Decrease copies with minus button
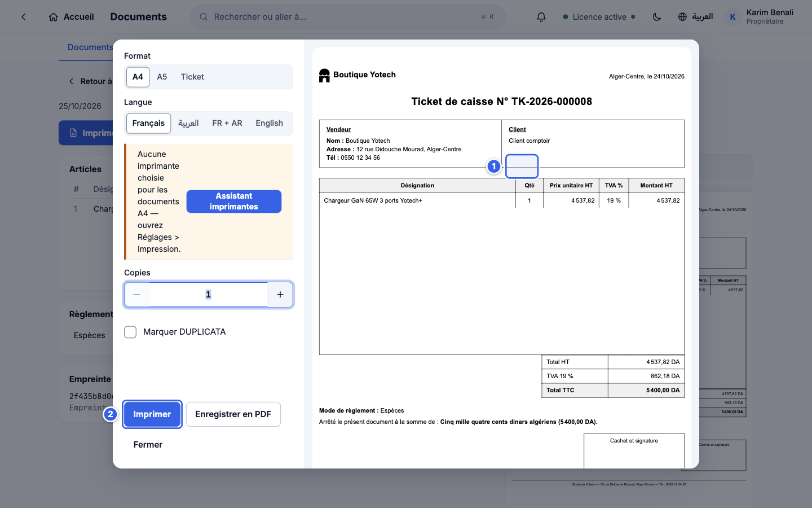 point(136,295)
